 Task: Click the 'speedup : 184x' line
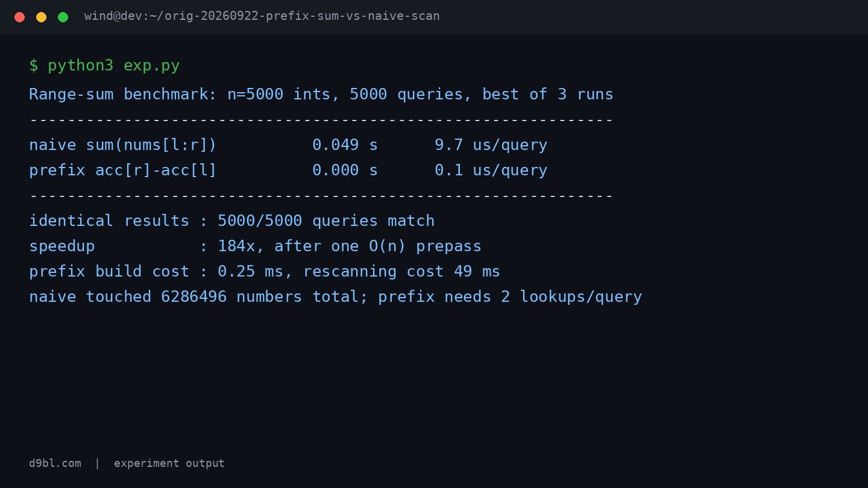coord(256,246)
